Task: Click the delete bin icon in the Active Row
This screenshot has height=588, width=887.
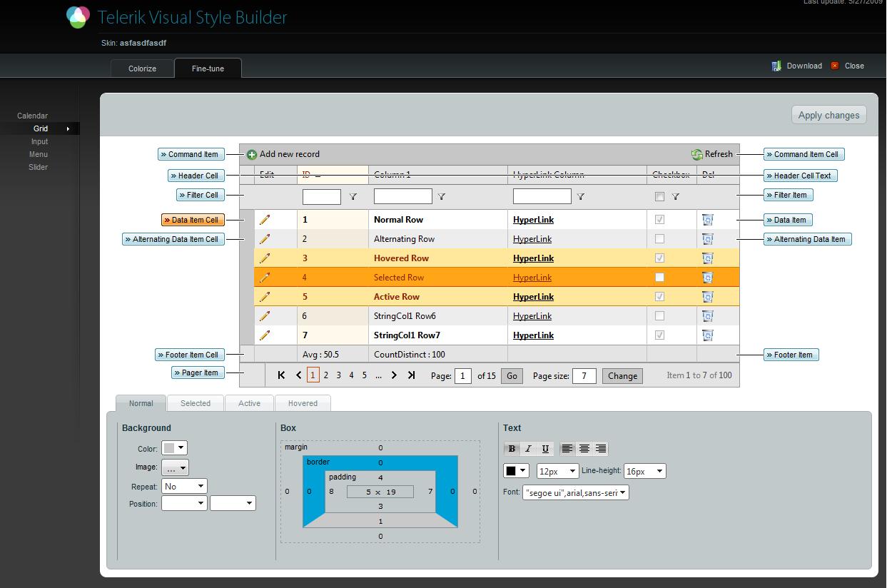Action: (x=707, y=297)
